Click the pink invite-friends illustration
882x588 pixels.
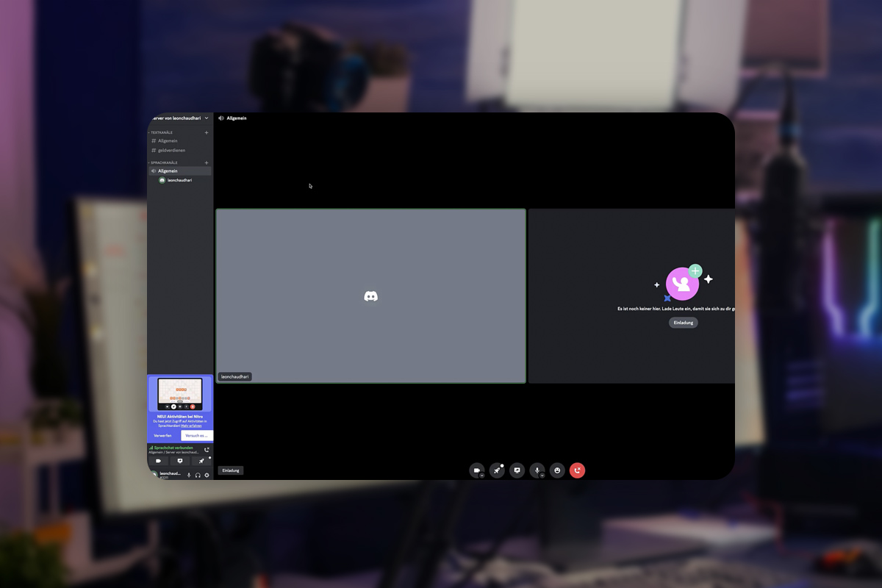pos(684,283)
